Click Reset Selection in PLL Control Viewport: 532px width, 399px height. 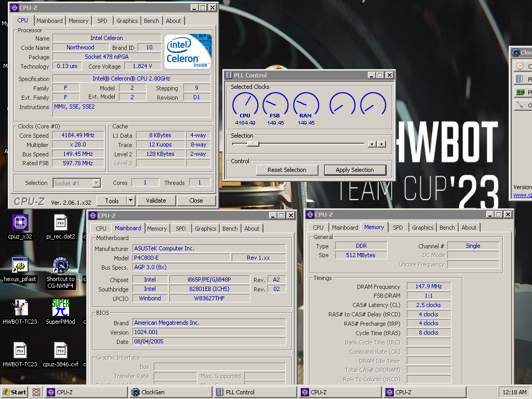click(287, 170)
